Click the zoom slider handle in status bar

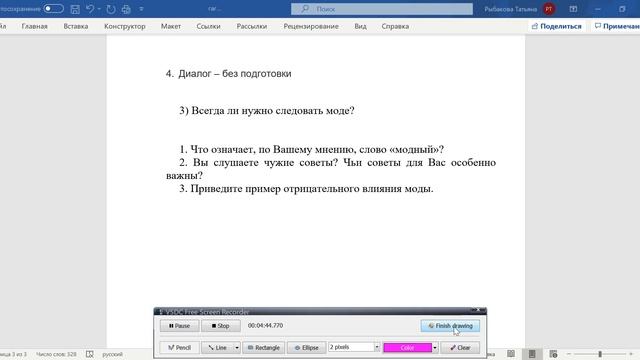[600, 354]
